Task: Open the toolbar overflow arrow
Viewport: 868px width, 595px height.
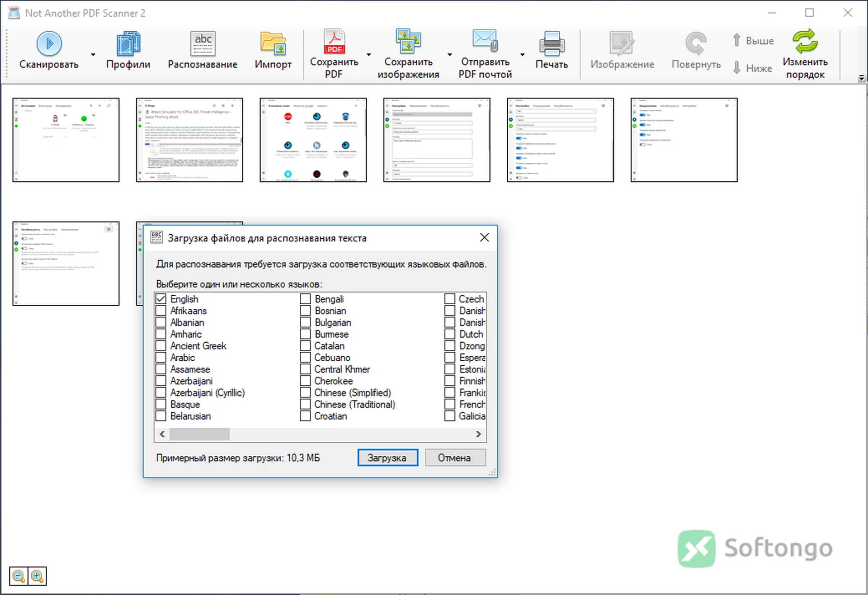Action: pos(861,78)
